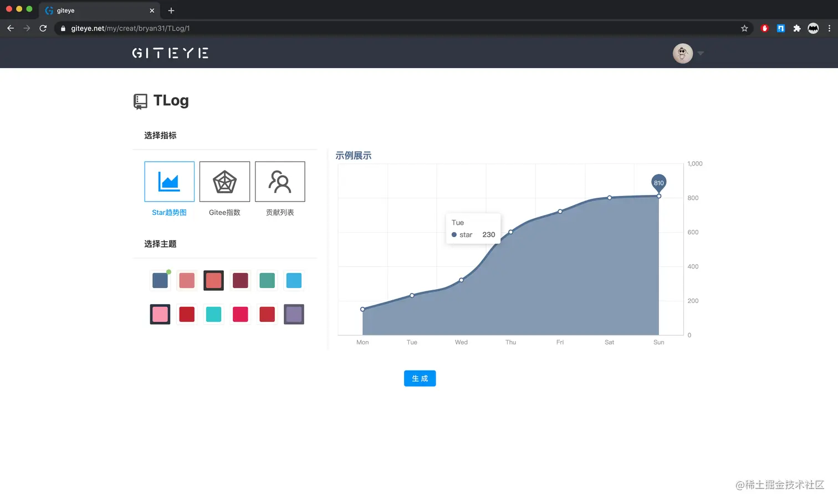Viewport: 838px width, 504px height.
Task: Close the giteye tab
Action: pos(152,11)
